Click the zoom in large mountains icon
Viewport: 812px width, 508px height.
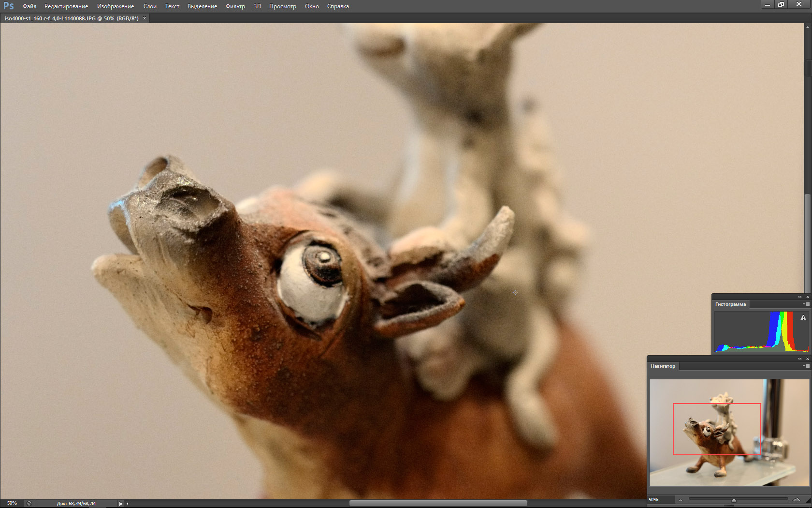pos(796,500)
